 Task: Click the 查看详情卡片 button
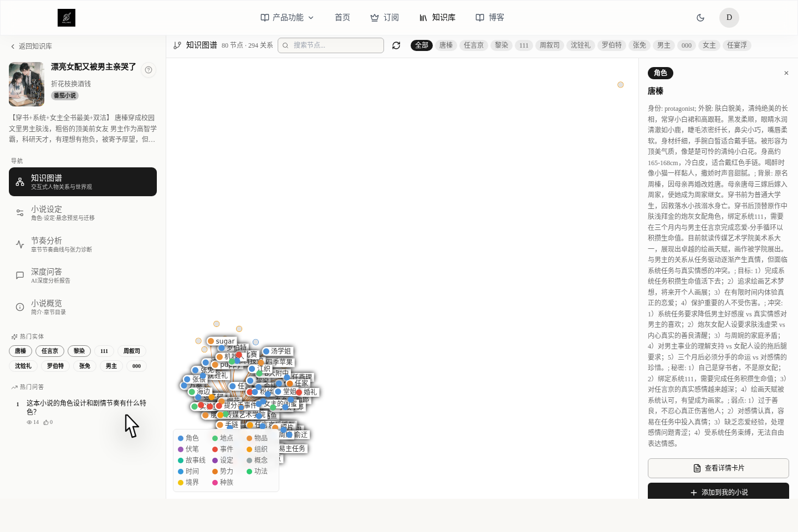click(718, 468)
